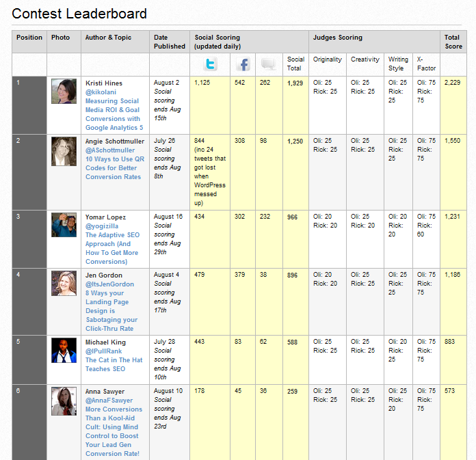Click Kristi Hines' total score 2,229

[x=452, y=83]
